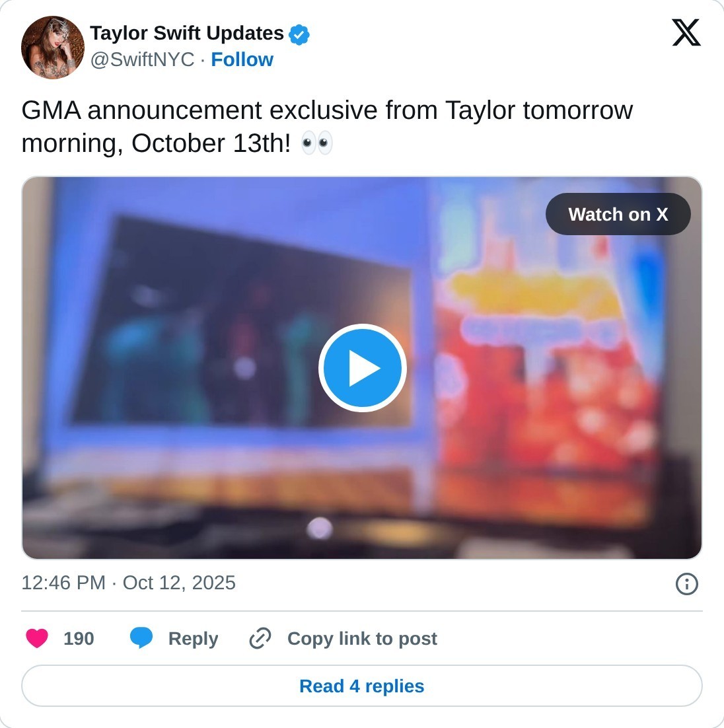
Task: Click the chain link copy icon
Action: click(x=260, y=638)
